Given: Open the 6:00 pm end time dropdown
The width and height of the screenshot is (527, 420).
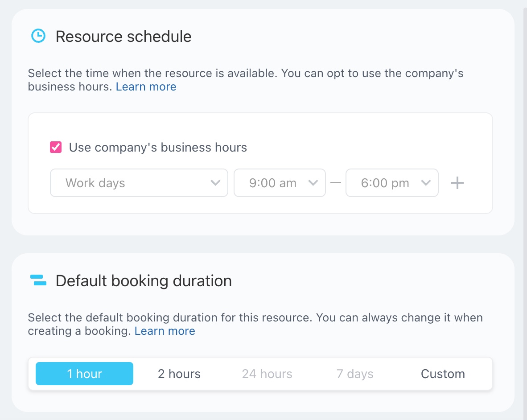Looking at the screenshot, I should tap(391, 183).
